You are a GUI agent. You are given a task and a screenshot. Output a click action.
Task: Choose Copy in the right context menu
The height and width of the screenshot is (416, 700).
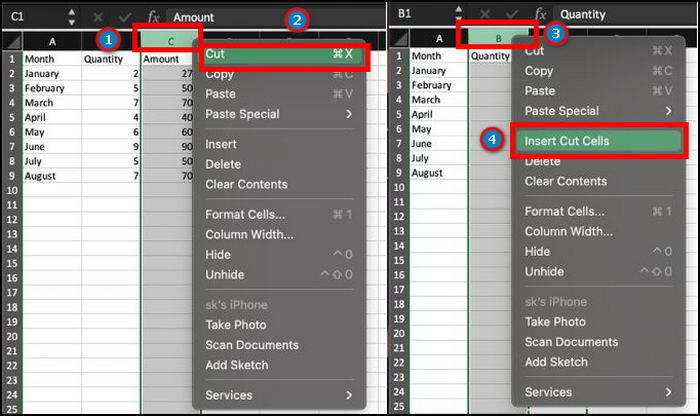coord(598,71)
